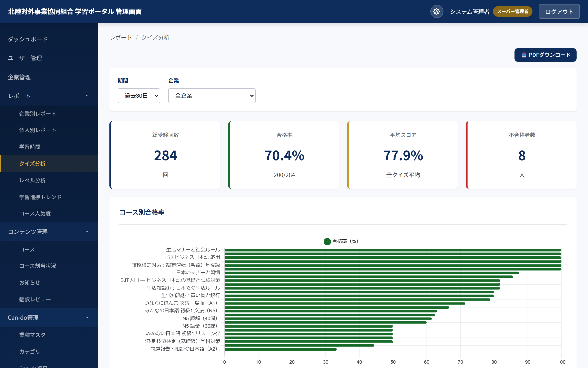Click the 生活マナーと社会ルール chart bar
The image size is (588, 368).
click(x=393, y=250)
